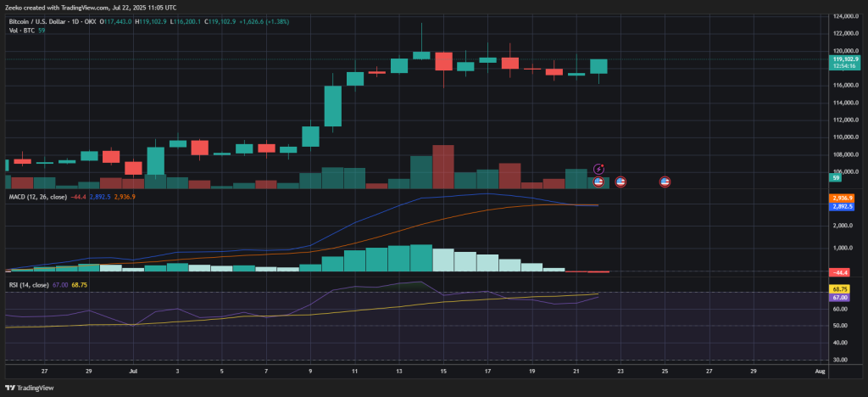Select the orange 2,936.9 MACD signal label
This screenshot has height=397, width=868.
[844, 198]
